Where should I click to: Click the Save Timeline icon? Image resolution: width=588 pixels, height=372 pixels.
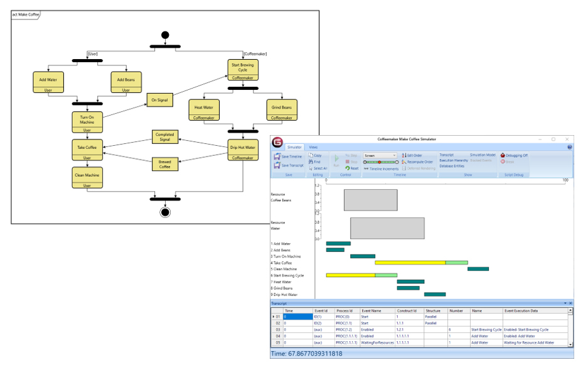(277, 156)
